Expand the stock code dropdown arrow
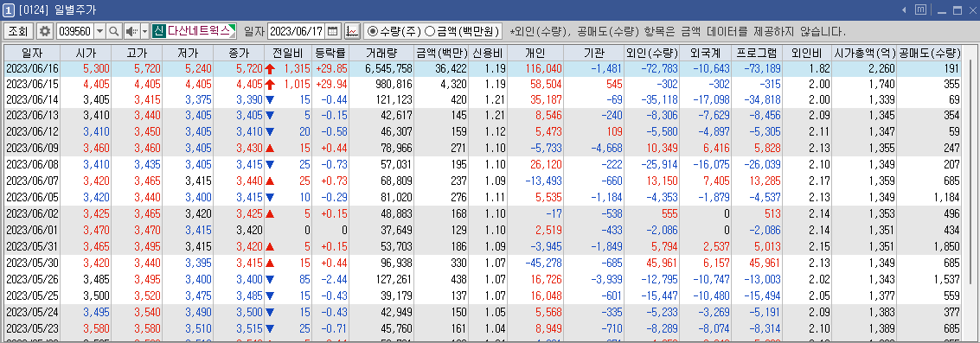980x343 pixels. coord(100,30)
